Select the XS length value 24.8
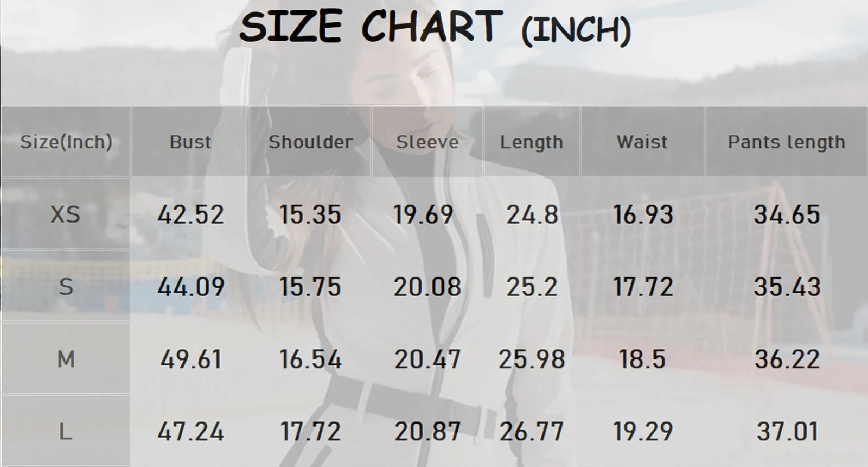The width and height of the screenshot is (868, 467). [x=532, y=214]
